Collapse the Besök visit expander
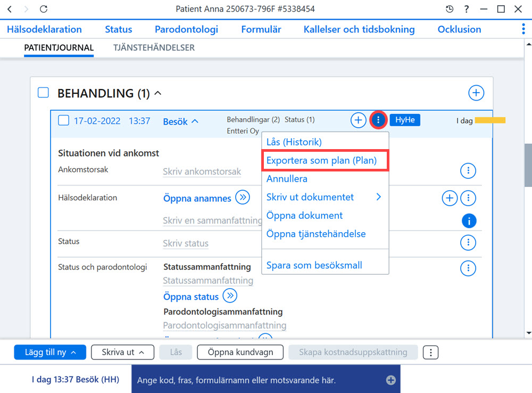This screenshot has height=393, width=532. click(x=195, y=121)
